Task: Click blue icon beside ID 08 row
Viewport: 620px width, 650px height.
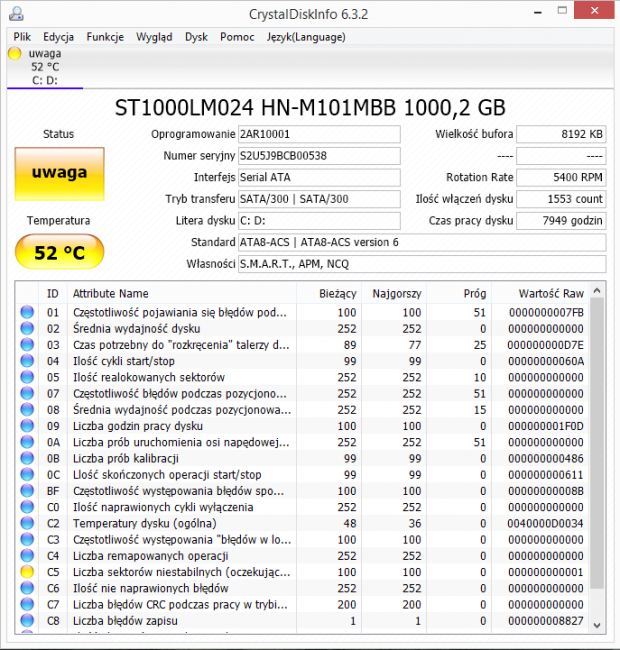Action: click(x=27, y=410)
